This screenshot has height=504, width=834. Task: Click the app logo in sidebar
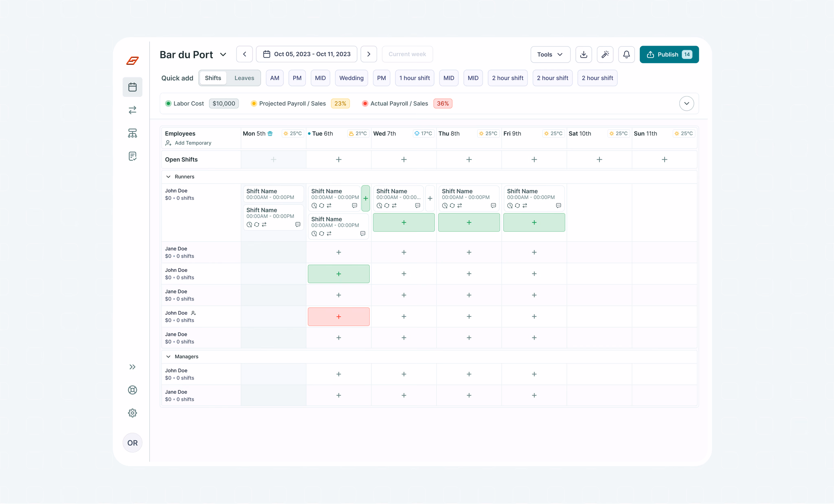(x=132, y=61)
